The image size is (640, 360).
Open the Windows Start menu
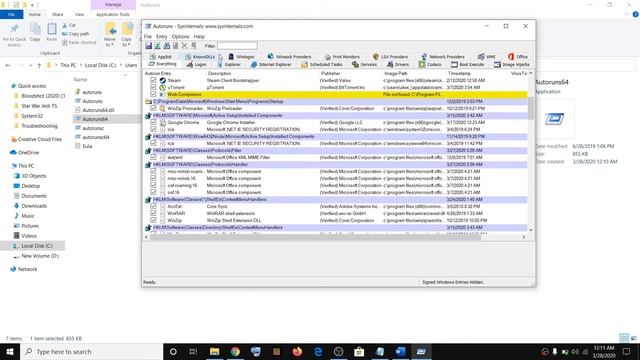(x=10, y=351)
